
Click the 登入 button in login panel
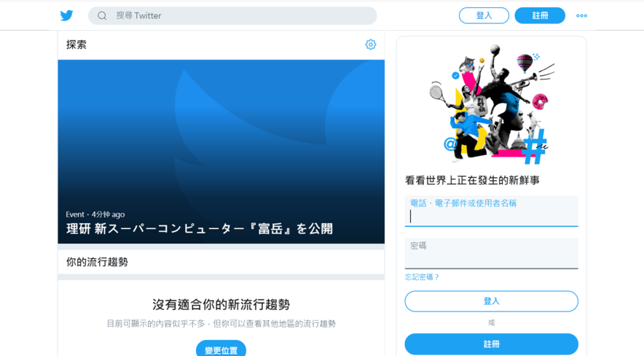tap(491, 301)
